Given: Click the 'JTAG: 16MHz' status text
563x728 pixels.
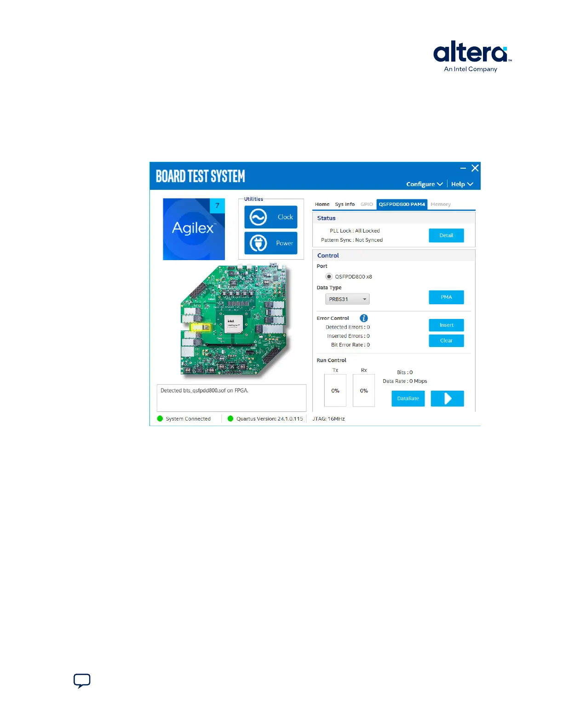Looking at the screenshot, I should pyautogui.click(x=328, y=419).
